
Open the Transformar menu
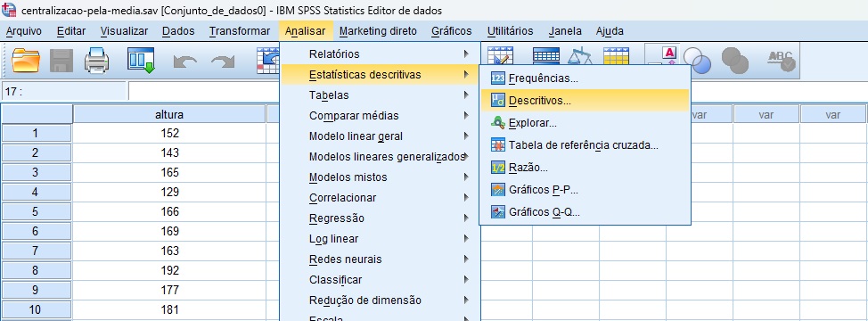(240, 31)
